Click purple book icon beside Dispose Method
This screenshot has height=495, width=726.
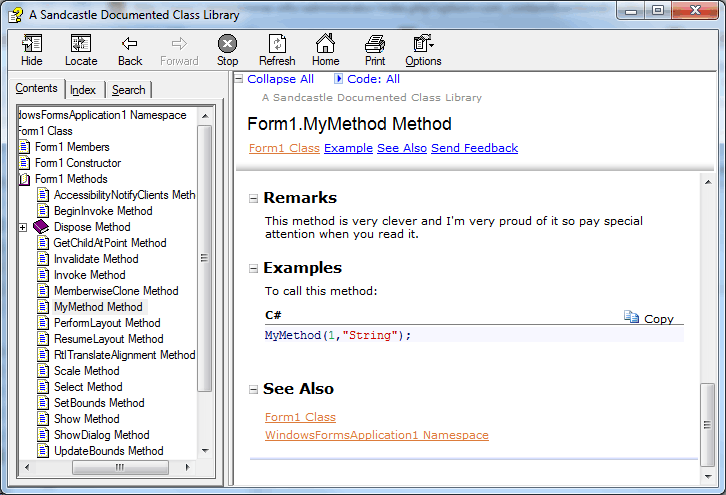tap(41, 227)
